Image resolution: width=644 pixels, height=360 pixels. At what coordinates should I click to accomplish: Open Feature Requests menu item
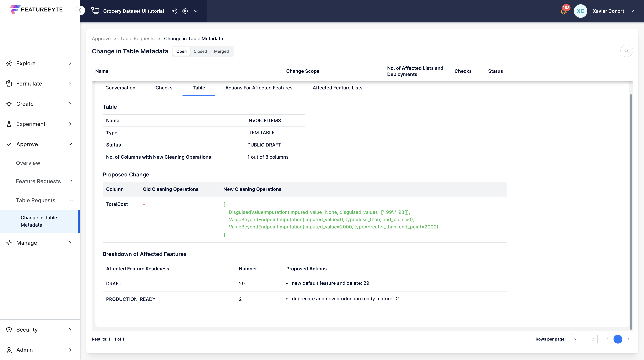click(38, 181)
